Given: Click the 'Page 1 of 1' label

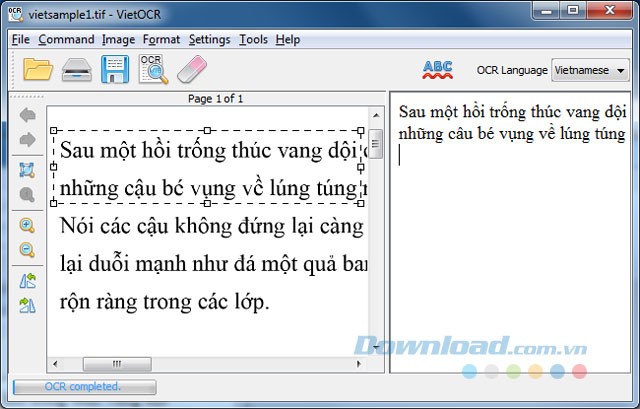Looking at the screenshot, I should 215,98.
